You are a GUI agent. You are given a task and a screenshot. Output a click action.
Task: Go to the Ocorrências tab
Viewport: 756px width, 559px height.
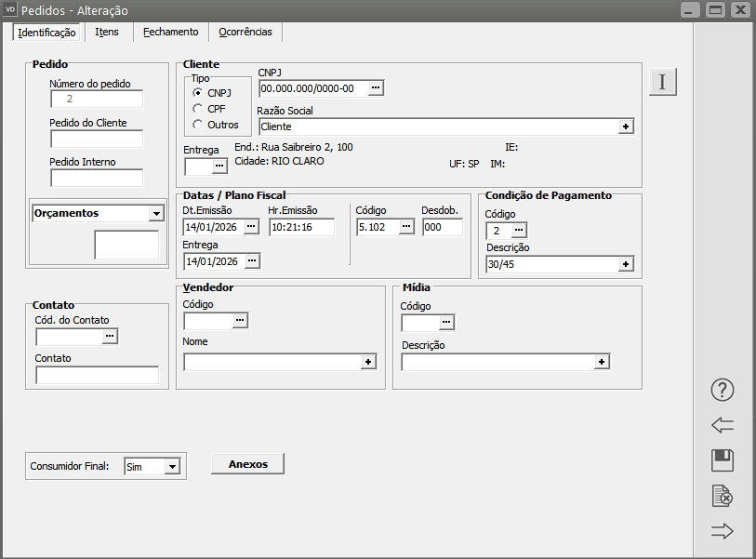click(245, 32)
